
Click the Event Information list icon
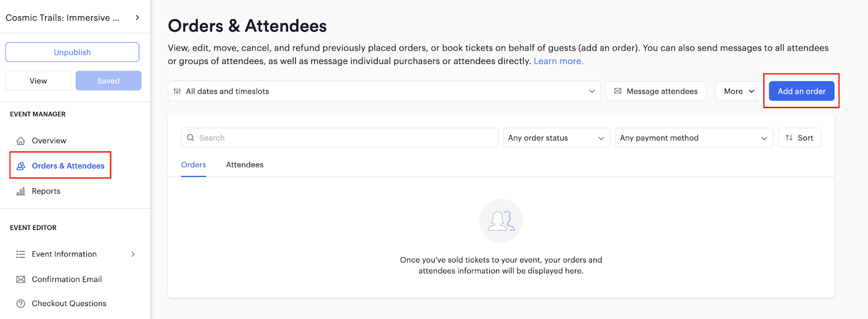[21, 254]
